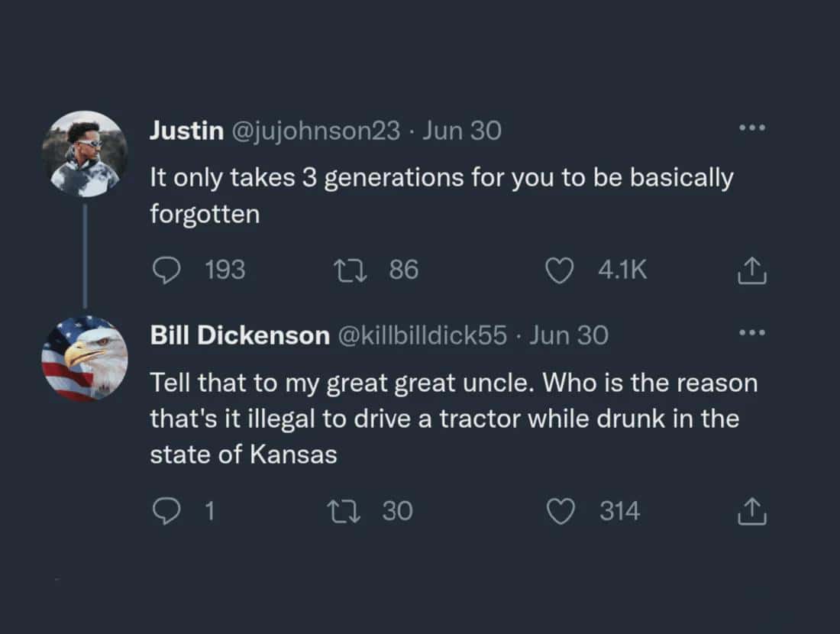The width and height of the screenshot is (840, 634).
Task: Share Justin's tweet
Action: coord(751,270)
